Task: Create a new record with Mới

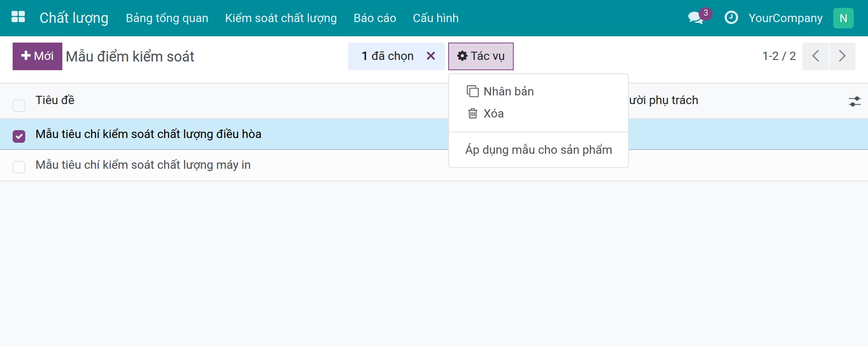Action: (37, 56)
